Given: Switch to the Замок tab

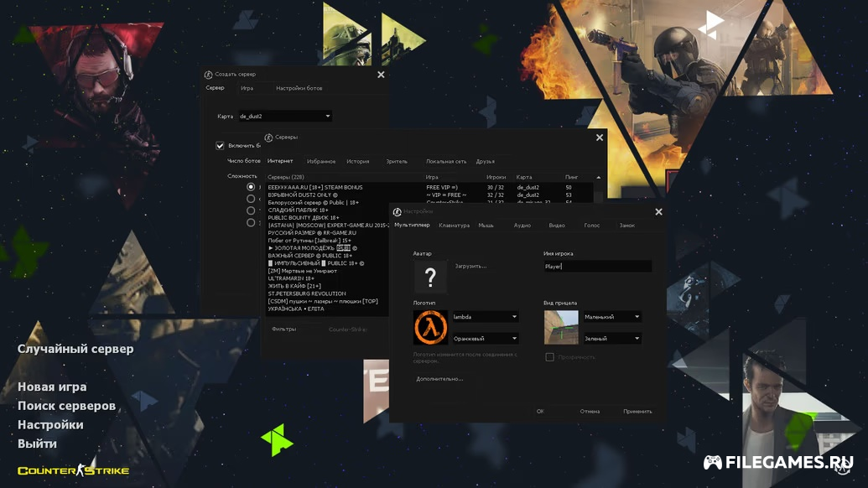Looking at the screenshot, I should click(627, 226).
